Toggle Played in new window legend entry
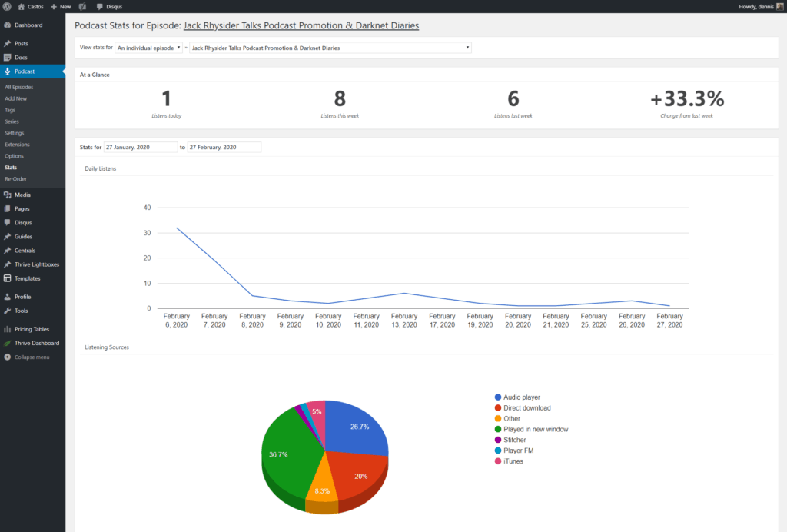 pos(535,429)
